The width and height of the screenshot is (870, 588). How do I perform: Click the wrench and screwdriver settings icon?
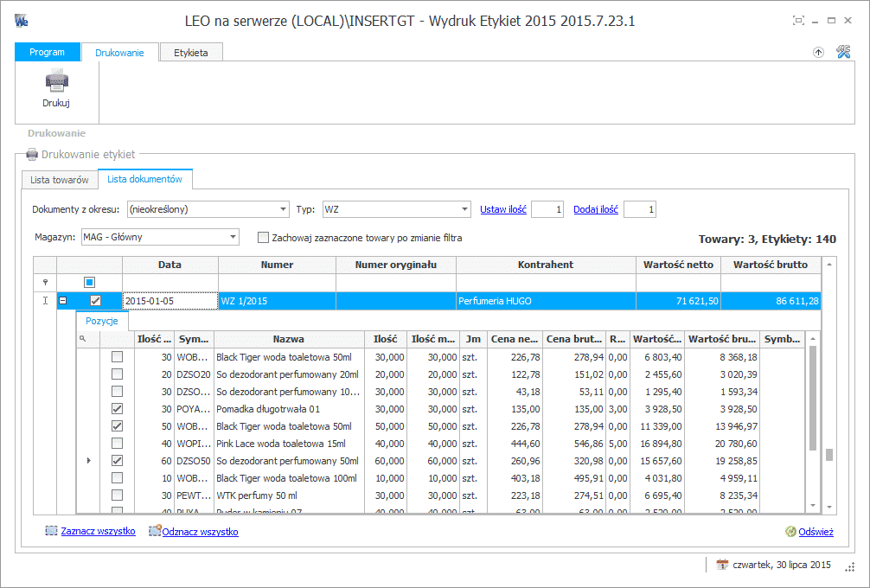click(843, 52)
